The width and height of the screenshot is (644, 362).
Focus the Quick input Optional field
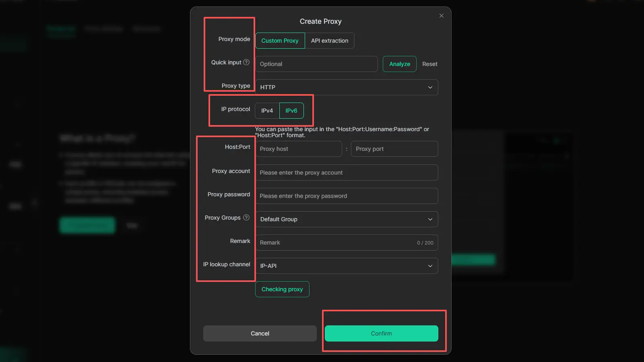(316, 64)
